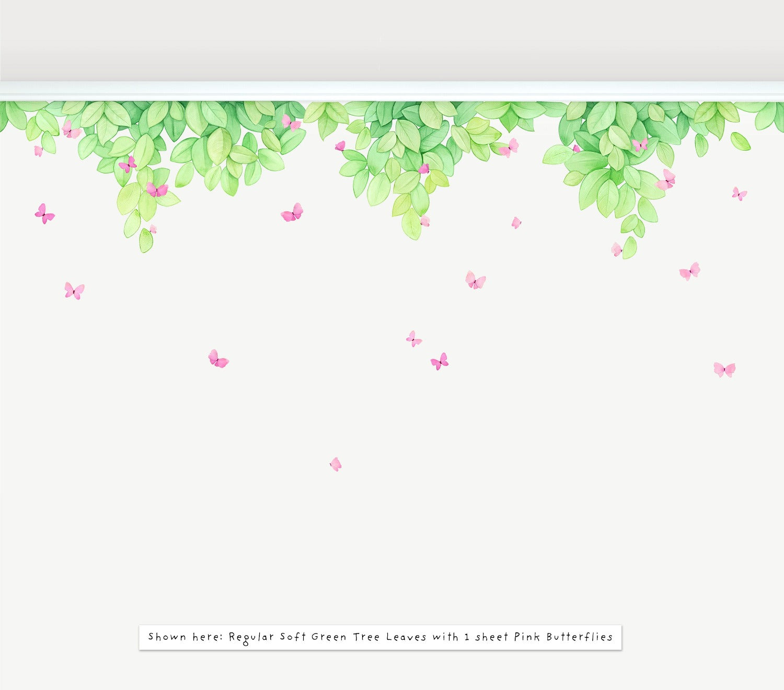Click the bottom leaf of the middle cluster
Viewport: 784px width, 690px height.
click(x=411, y=224)
